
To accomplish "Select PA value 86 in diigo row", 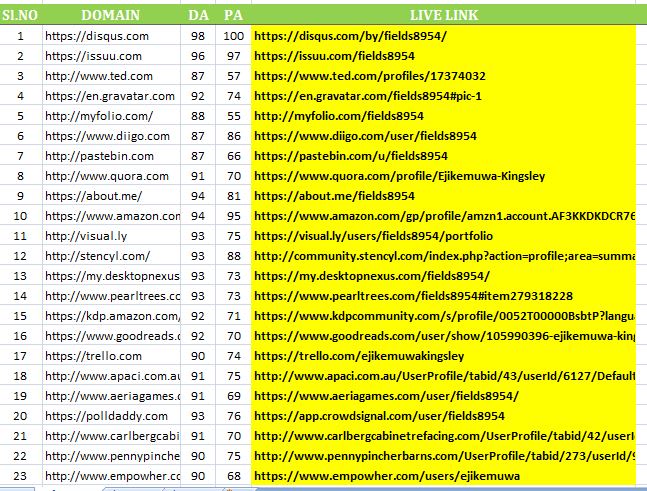I will pyautogui.click(x=234, y=136).
